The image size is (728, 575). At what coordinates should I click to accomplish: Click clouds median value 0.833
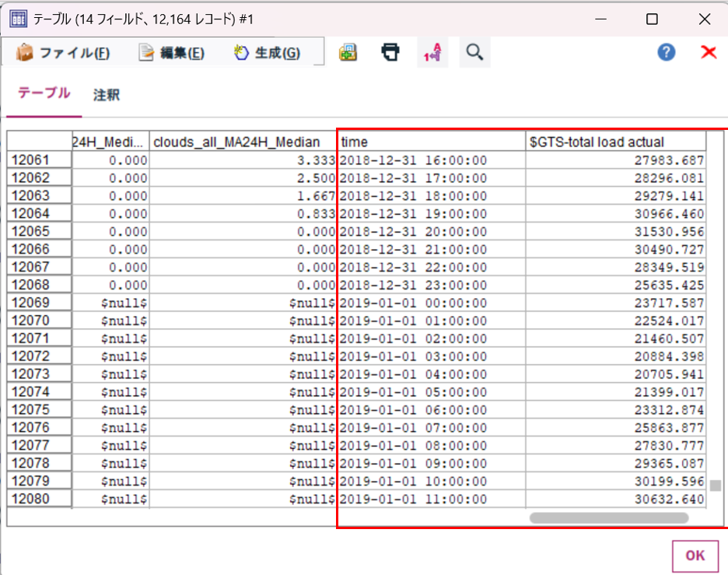[243, 214]
